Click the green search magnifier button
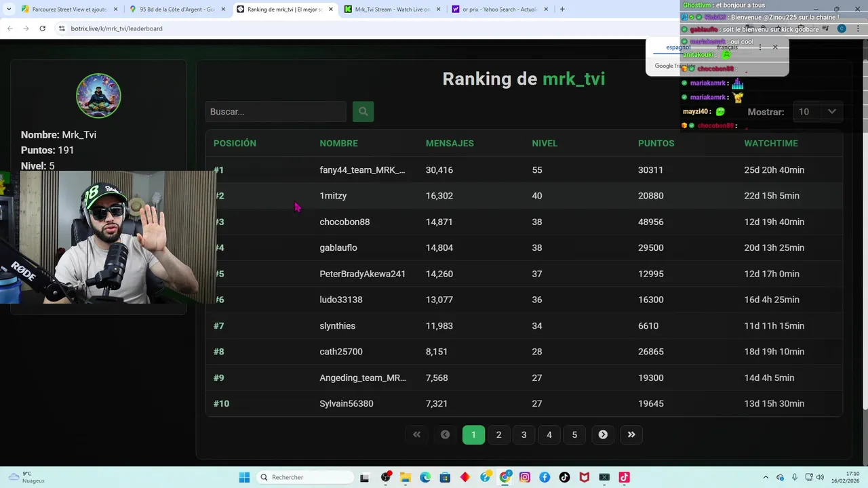Image resolution: width=868 pixels, height=488 pixels. [x=363, y=112]
